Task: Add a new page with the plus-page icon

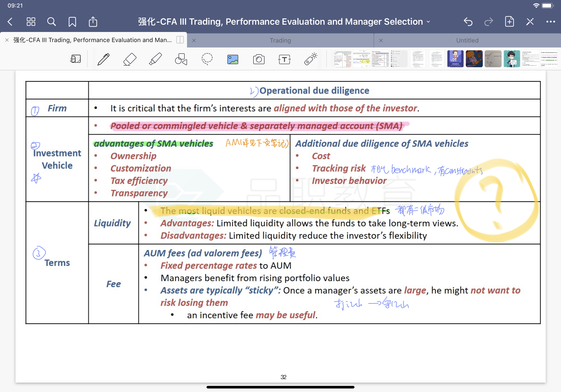Action: (x=510, y=22)
